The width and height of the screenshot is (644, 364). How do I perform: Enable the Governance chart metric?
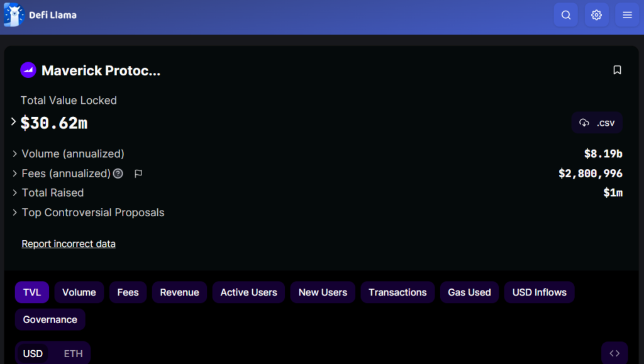pos(50,319)
